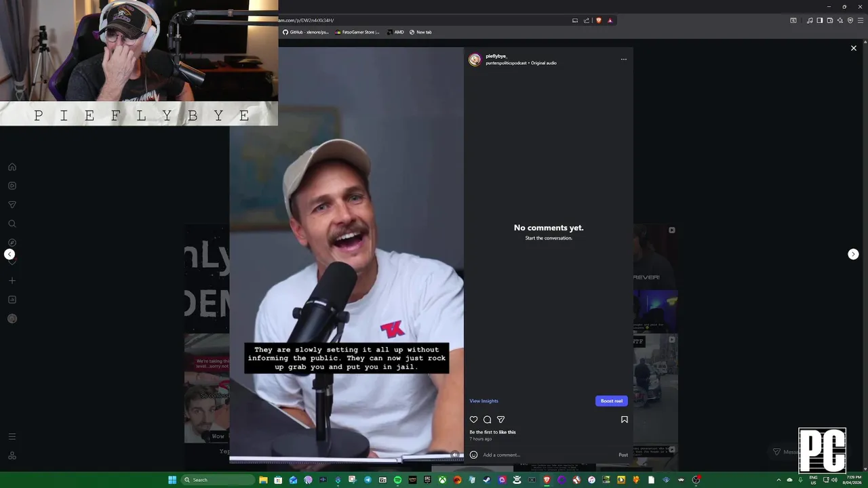Screen dimensions: 868x488
Task: Click the Boost reel button
Action: [611, 401]
